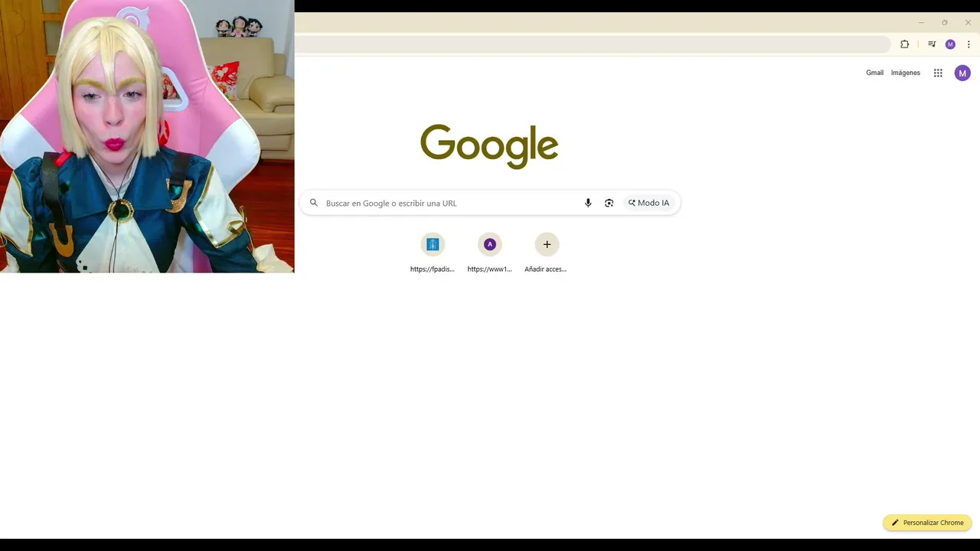
Task: Click the "https://fpadis..." shortcut label
Action: tap(433, 269)
